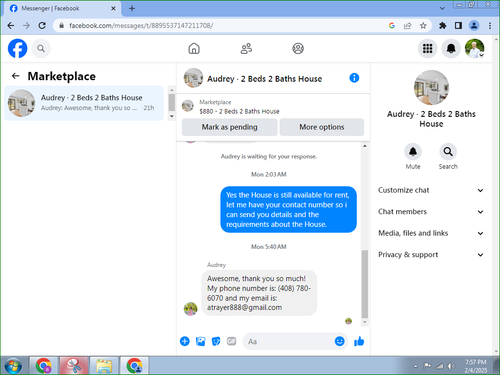Bookmark this page with the star

[x=423, y=25]
